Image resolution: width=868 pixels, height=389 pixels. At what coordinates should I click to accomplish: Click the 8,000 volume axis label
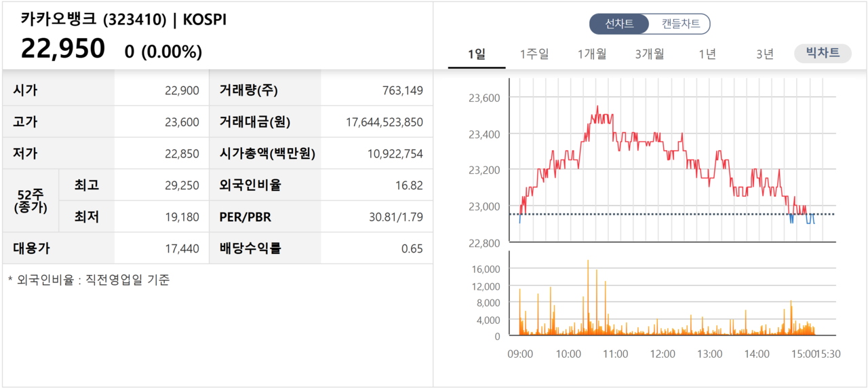coord(488,303)
